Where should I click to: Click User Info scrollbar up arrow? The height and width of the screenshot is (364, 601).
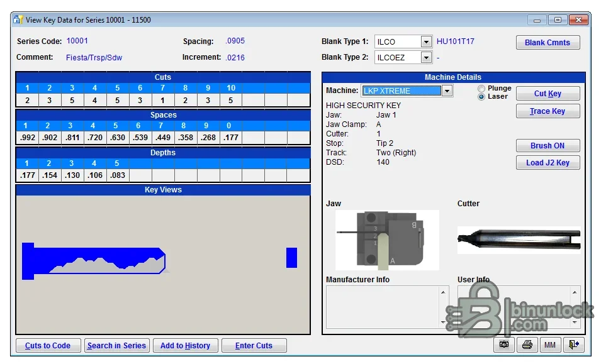point(575,292)
